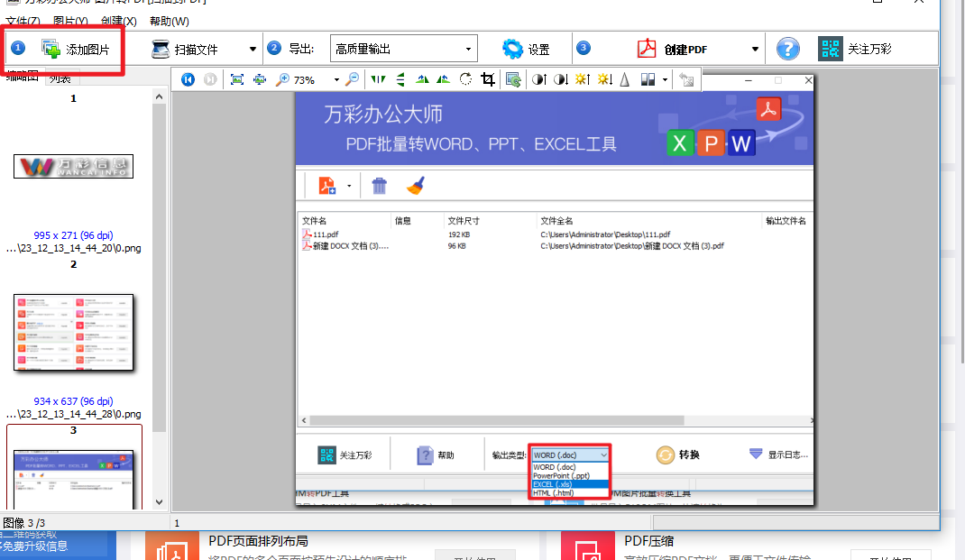Expand the zoom percentage dropdown arrow
Screen dimensions: 965x560
(335, 79)
